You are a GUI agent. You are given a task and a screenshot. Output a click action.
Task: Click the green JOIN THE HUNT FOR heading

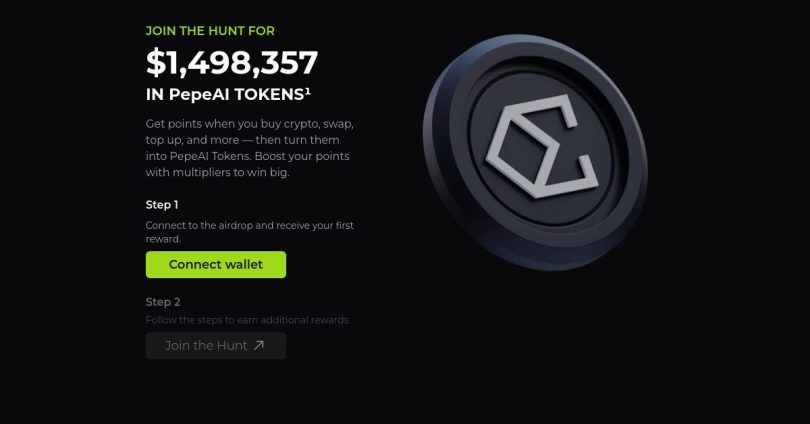pyautogui.click(x=210, y=31)
